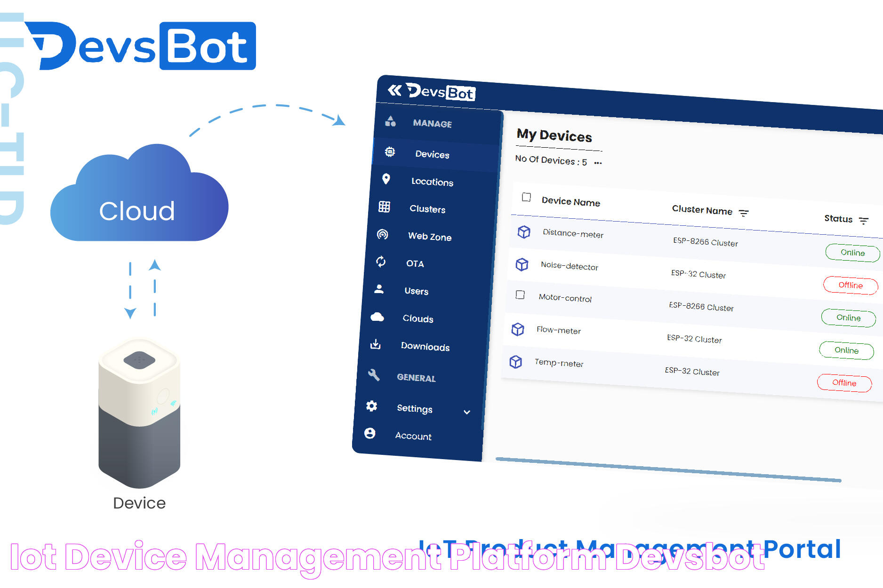The width and height of the screenshot is (883, 588).
Task: Open the Locations menu item
Action: point(432,182)
